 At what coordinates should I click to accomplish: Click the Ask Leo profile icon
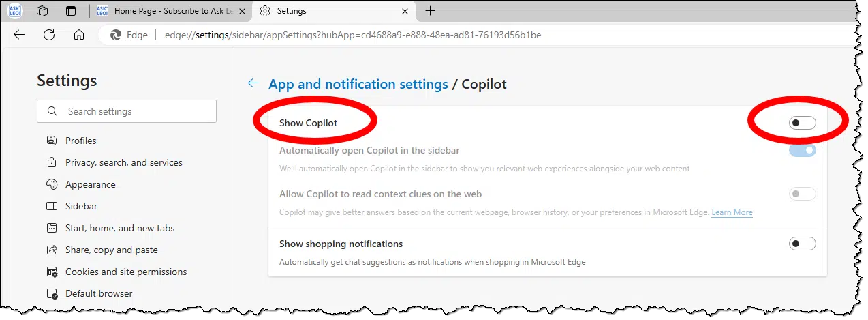[x=14, y=11]
